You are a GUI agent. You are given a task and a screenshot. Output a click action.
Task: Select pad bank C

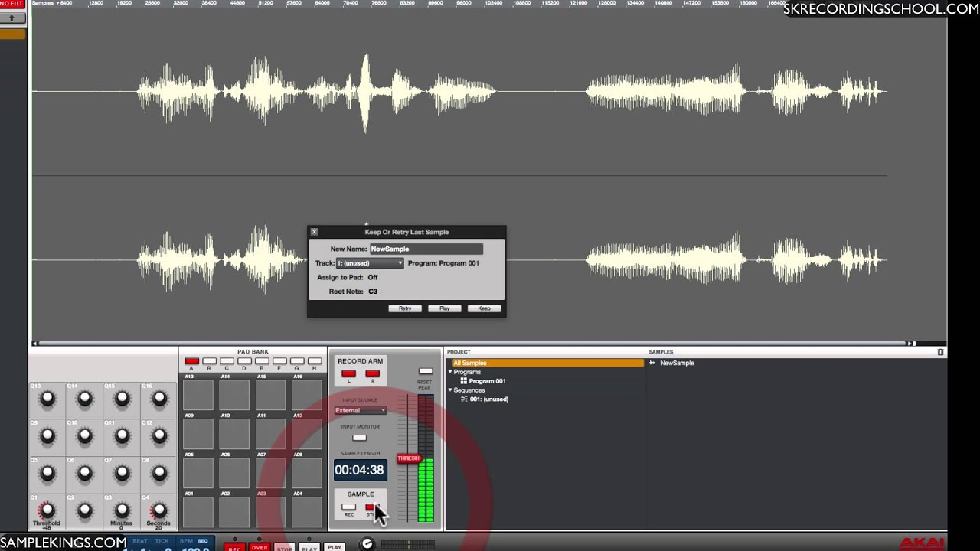[x=227, y=361]
